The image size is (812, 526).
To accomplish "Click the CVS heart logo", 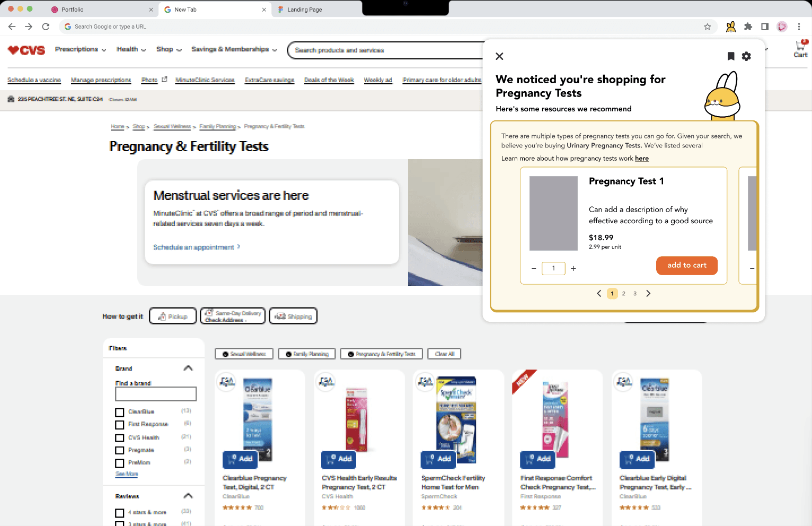I will point(27,50).
